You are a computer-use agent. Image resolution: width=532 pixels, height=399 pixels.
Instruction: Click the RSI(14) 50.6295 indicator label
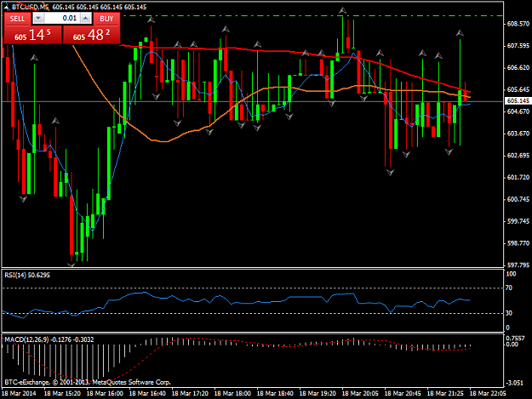coord(27,275)
